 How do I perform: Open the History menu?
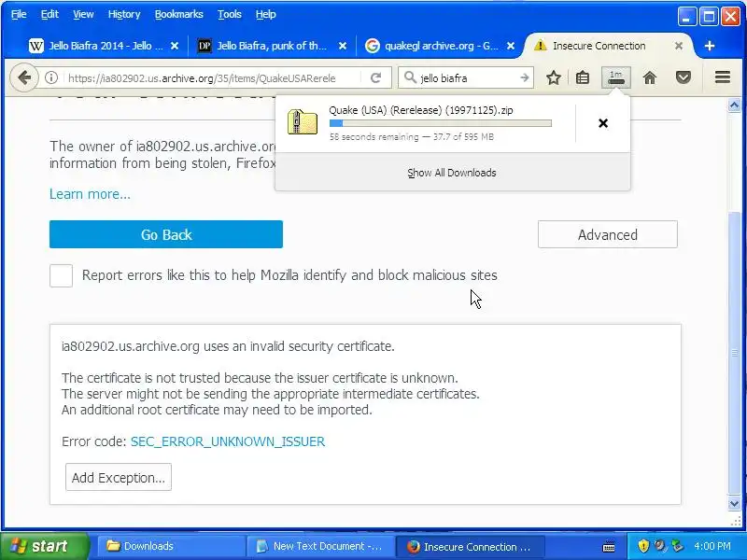[124, 14]
